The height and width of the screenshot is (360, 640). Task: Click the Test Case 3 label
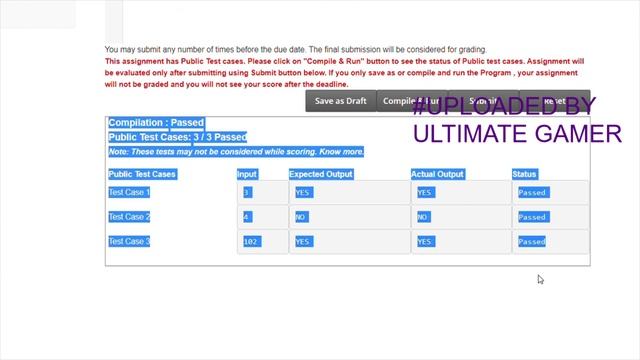click(x=129, y=241)
